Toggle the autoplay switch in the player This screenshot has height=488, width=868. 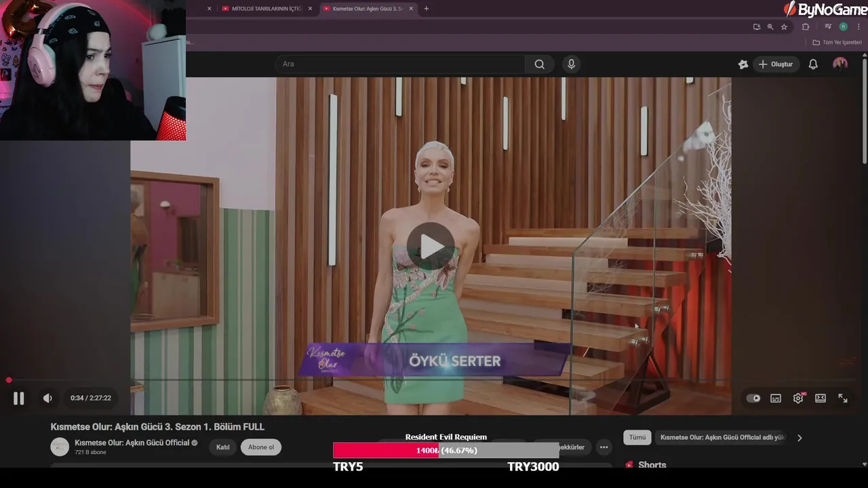pyautogui.click(x=753, y=399)
